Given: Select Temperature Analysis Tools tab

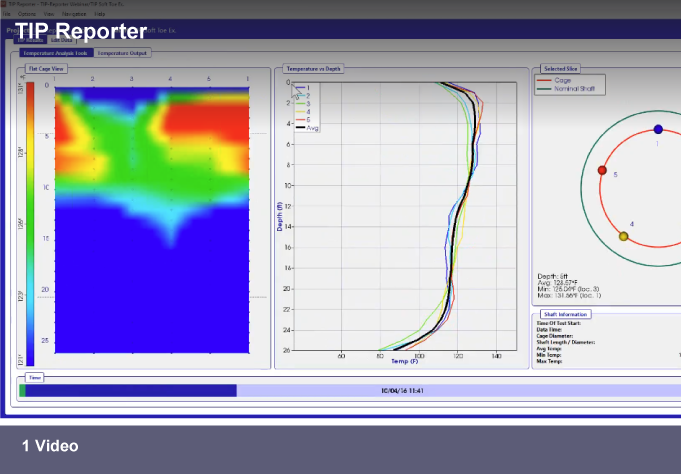Looking at the screenshot, I should point(56,53).
